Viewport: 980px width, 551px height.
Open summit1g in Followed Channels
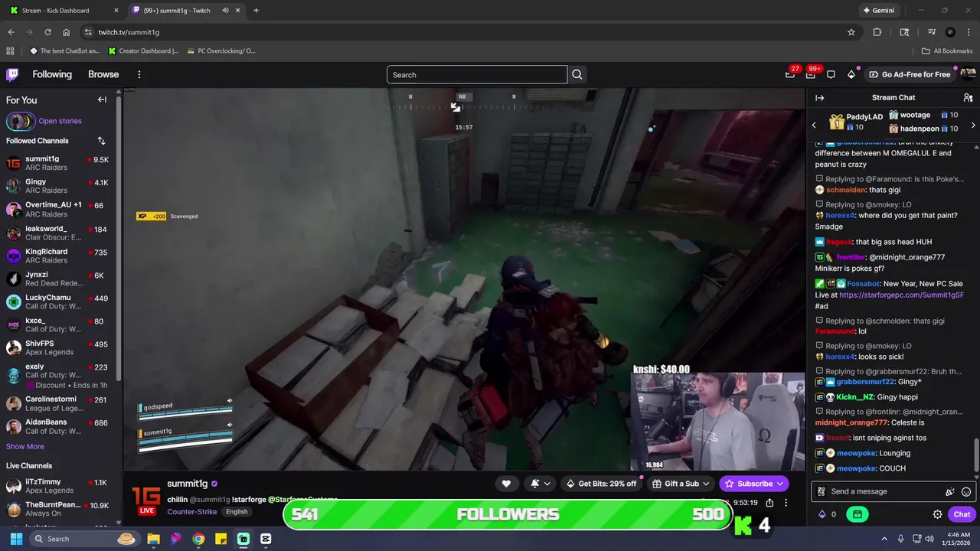[58, 164]
